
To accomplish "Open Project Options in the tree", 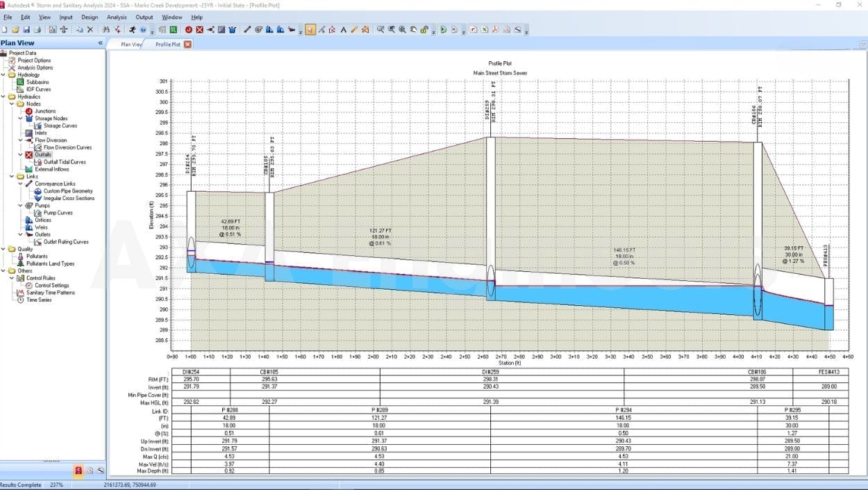I will pyautogui.click(x=34, y=60).
